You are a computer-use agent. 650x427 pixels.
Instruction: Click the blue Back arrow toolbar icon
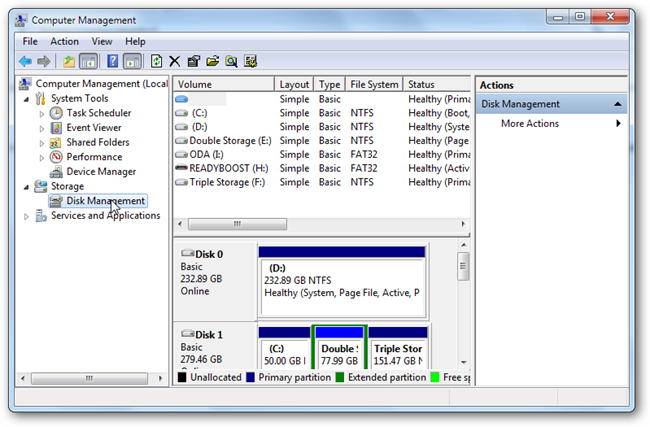(26, 62)
